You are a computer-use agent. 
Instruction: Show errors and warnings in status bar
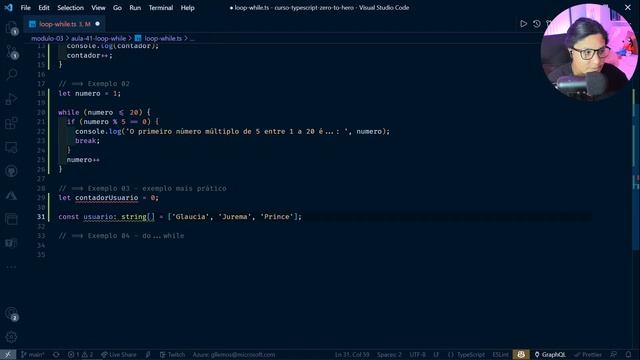pos(80,355)
